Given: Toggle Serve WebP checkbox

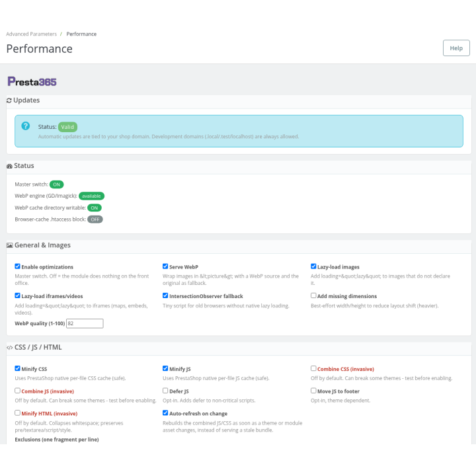Looking at the screenshot, I should (165, 266).
